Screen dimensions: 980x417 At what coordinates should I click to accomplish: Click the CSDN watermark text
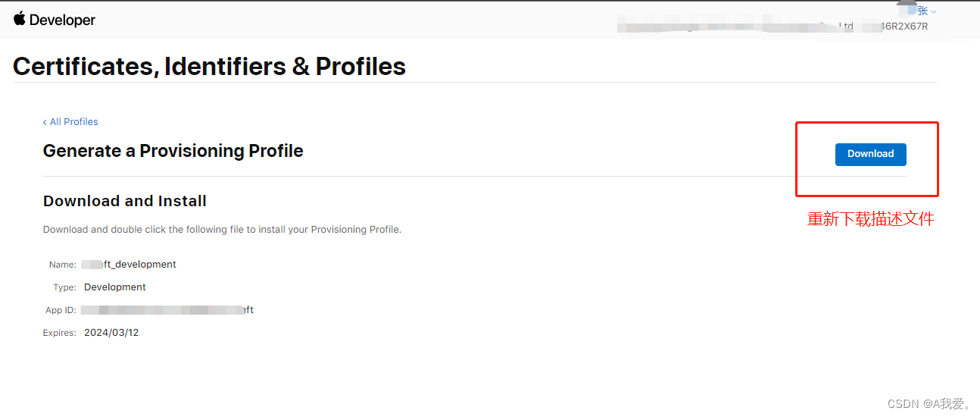(x=929, y=403)
